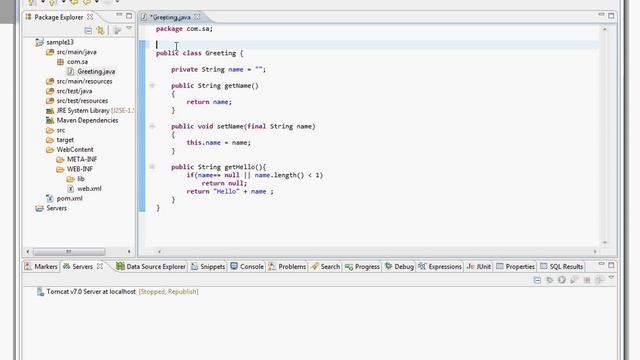Close the Greeting.java editor tab
The image size is (640, 360).
[198, 17]
